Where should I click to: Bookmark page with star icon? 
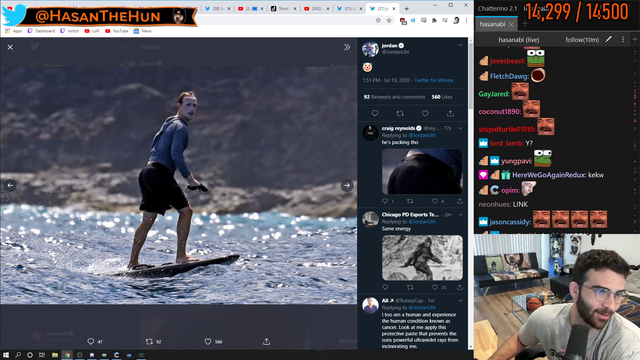pos(389,20)
